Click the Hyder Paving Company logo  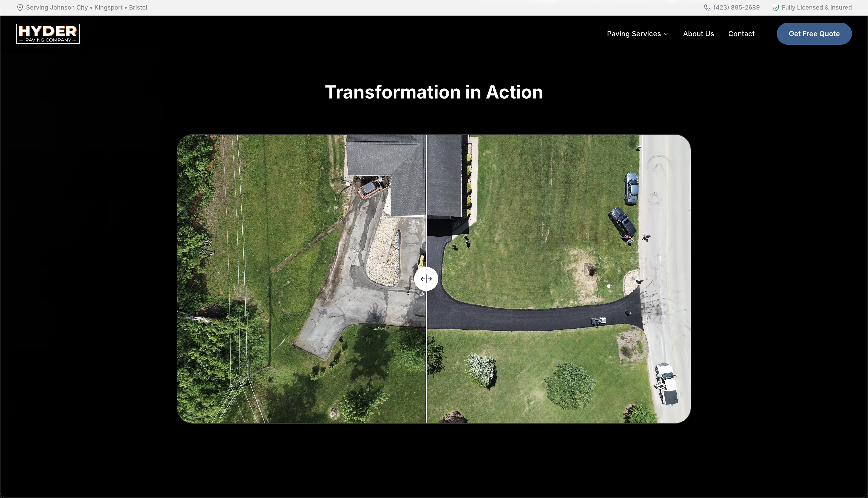(x=48, y=33)
